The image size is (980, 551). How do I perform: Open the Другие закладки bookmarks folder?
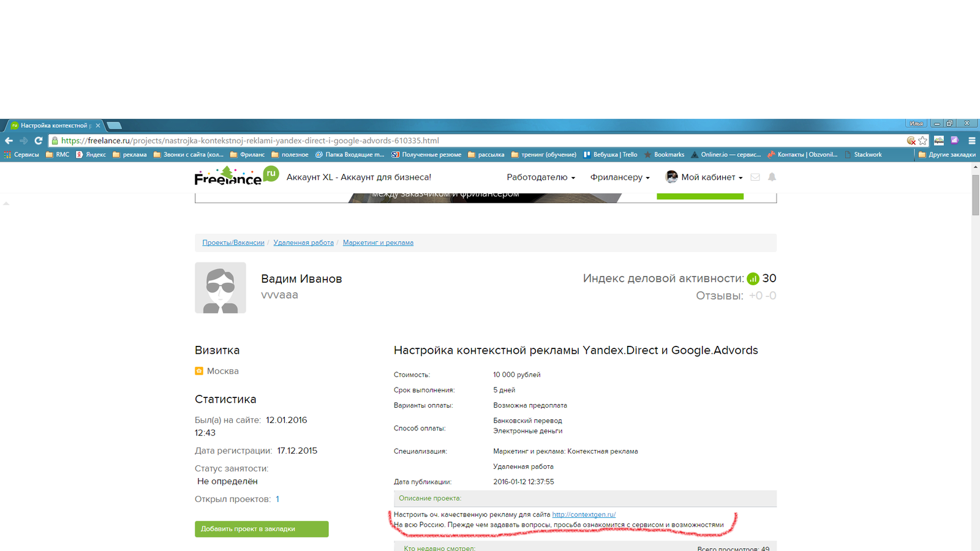click(x=946, y=155)
